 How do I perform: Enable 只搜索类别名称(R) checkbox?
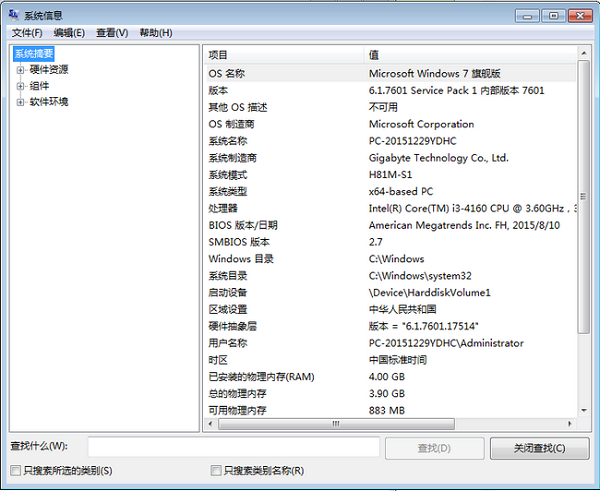click(216, 470)
